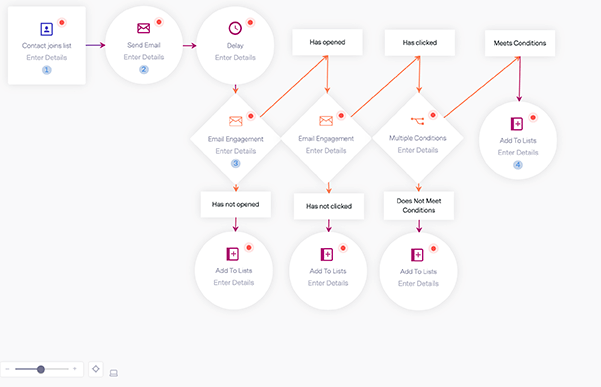Click the Contact joins list person icon
Screen dimensions: 601x387
(46, 29)
